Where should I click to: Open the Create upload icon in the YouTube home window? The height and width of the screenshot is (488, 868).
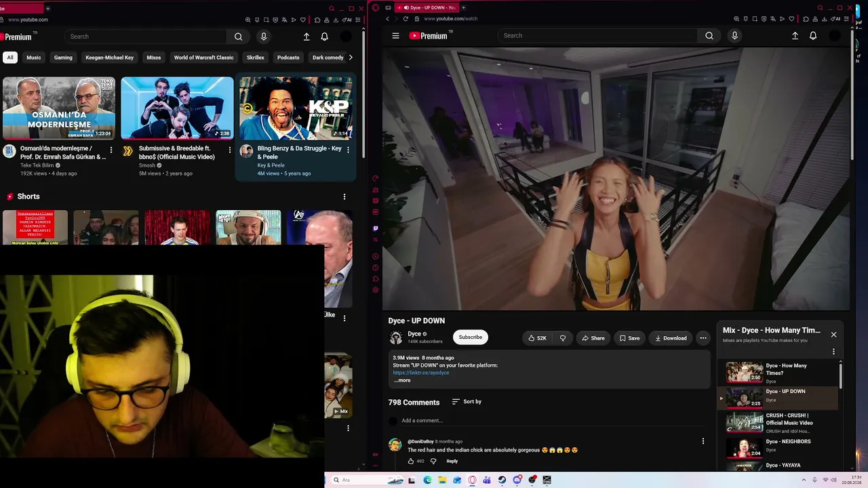point(307,37)
